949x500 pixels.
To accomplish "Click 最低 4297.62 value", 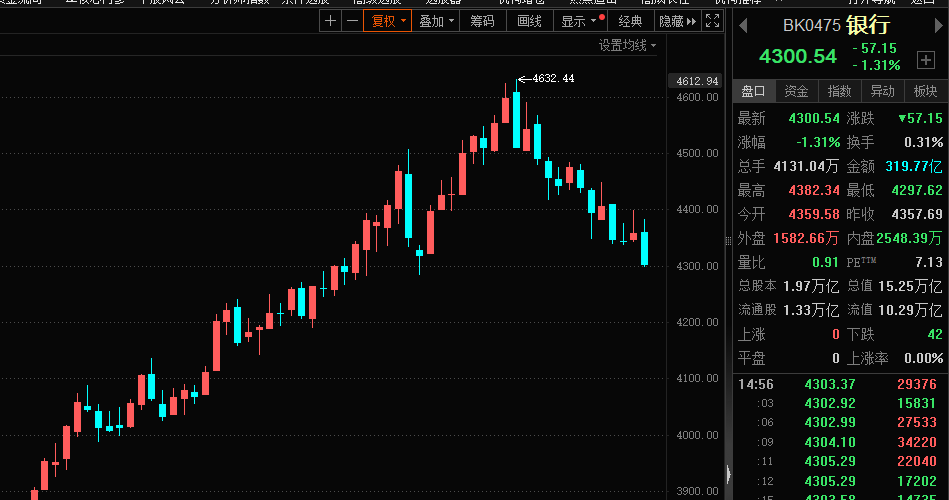I will (x=917, y=191).
